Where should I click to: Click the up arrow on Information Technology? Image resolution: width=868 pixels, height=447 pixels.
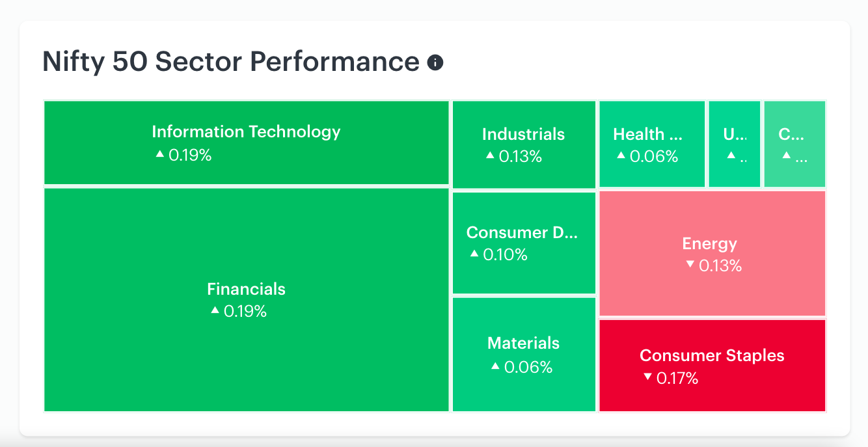(x=159, y=154)
